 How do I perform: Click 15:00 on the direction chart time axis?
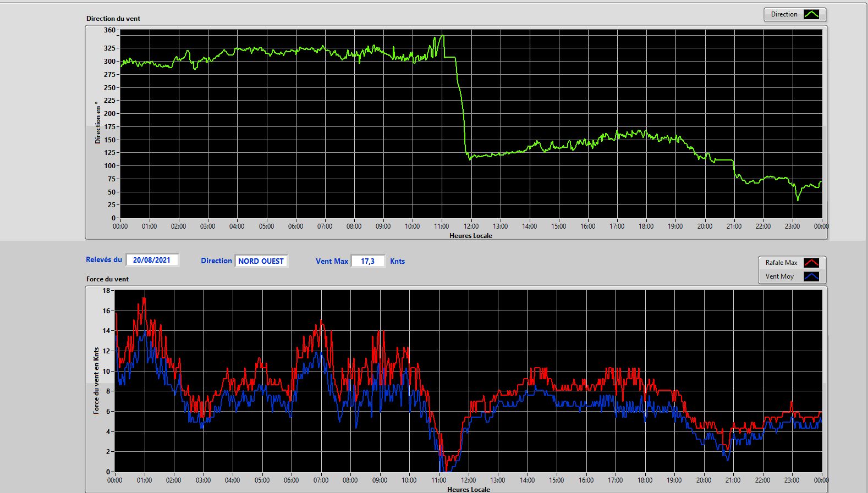click(x=558, y=226)
